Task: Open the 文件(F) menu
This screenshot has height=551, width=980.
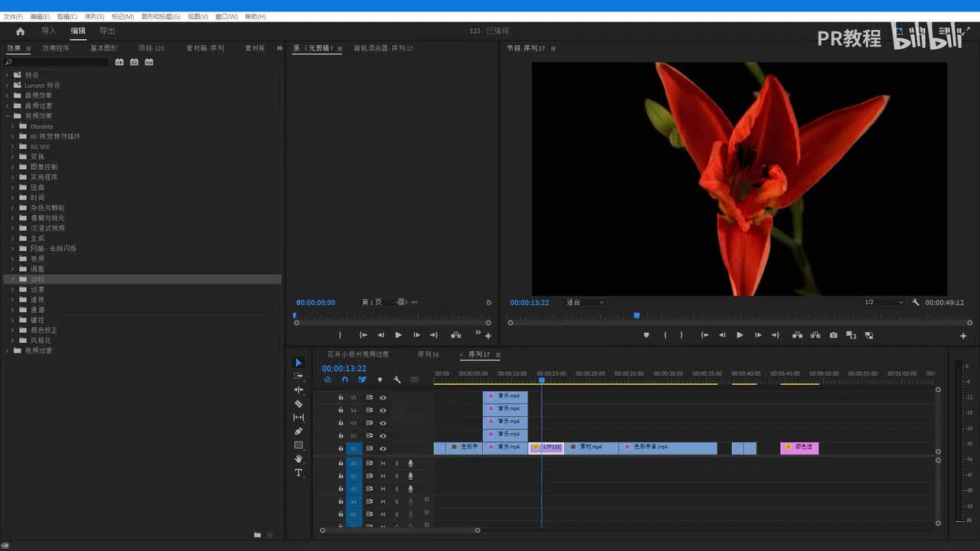Action: tap(13, 16)
